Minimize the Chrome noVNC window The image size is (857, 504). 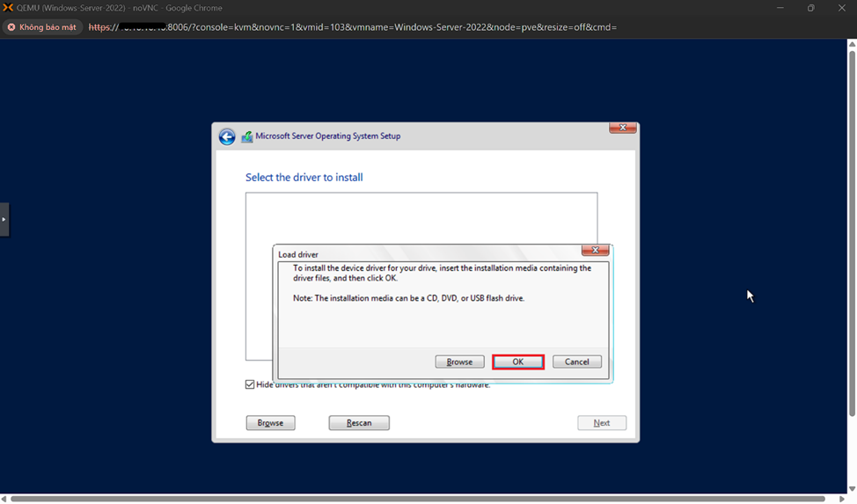pos(780,8)
